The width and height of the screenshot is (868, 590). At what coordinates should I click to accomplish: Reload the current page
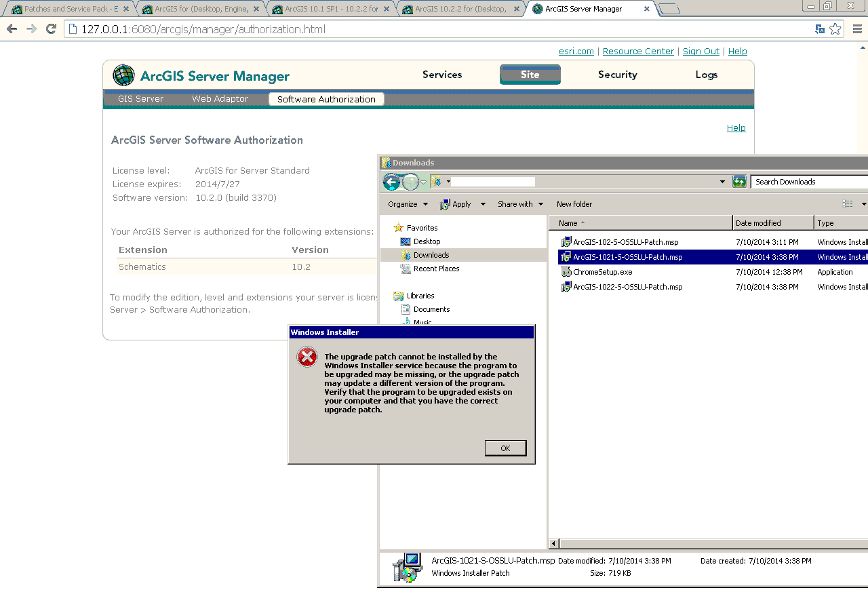click(x=51, y=29)
